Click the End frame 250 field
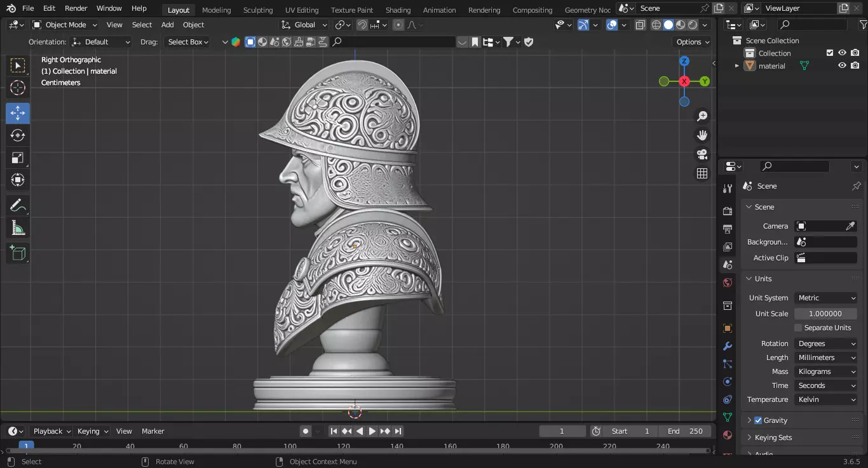Viewport: 868px width, 468px height. 686,431
